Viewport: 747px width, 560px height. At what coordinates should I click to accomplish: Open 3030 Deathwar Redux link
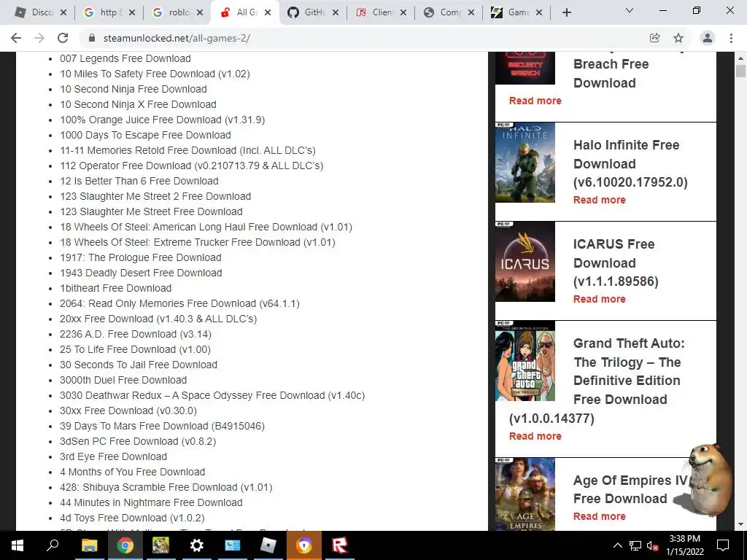point(212,395)
